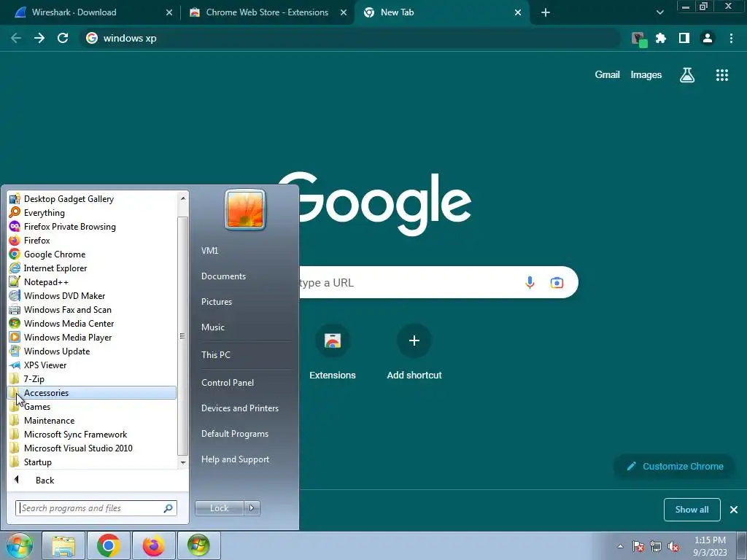Screen dimensions: 747x560
Task: Open Control Panel from Start menu
Action: [228, 383]
